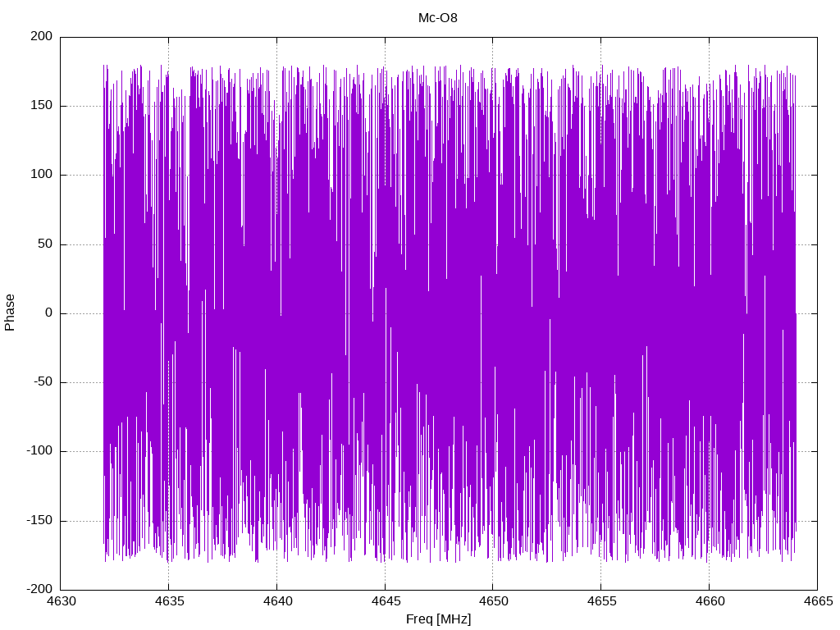Click the y-axis tick label '-150'
This screenshot has width=840, height=630.
[39, 520]
